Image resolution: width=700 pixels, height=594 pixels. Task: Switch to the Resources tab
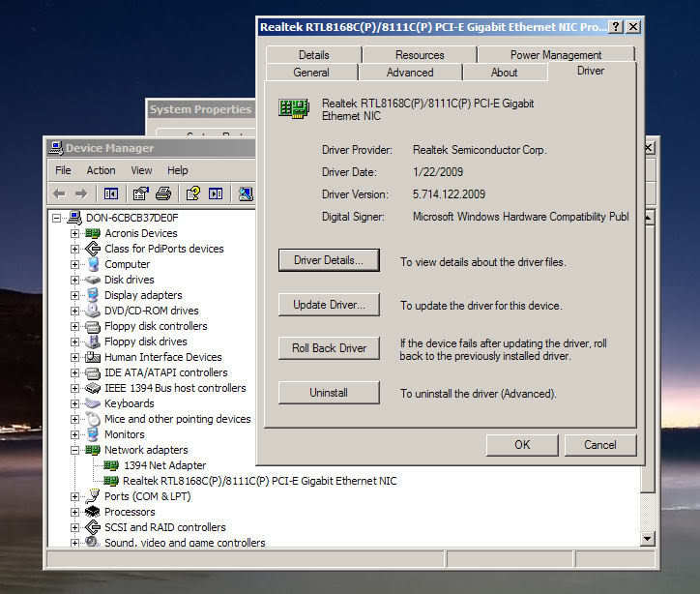click(x=420, y=55)
